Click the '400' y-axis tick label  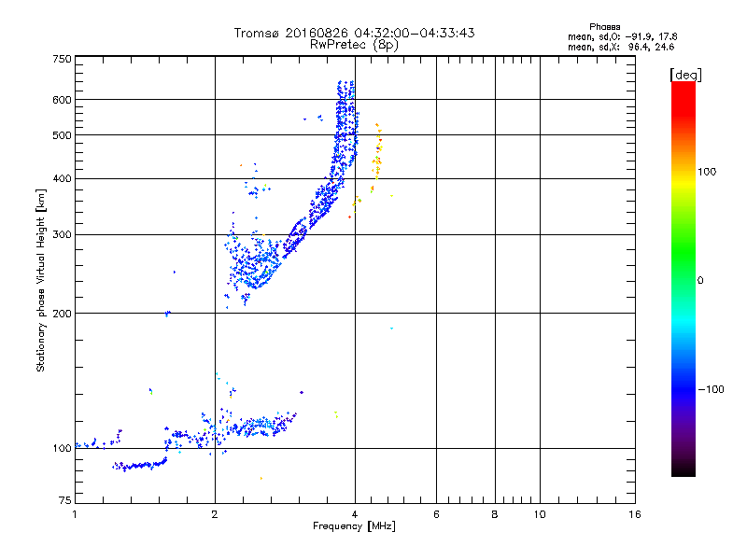[x=62, y=178]
